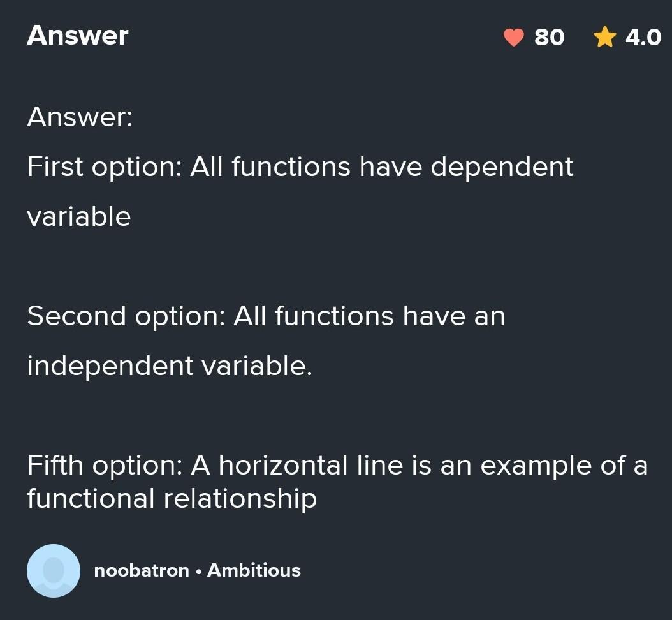Click the bold Answer heading
Viewport: 672px width, 620px height.
78,36
